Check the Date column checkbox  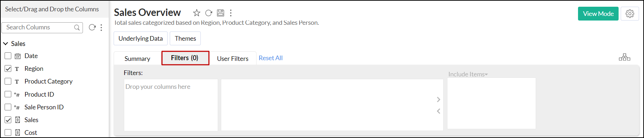8,56
